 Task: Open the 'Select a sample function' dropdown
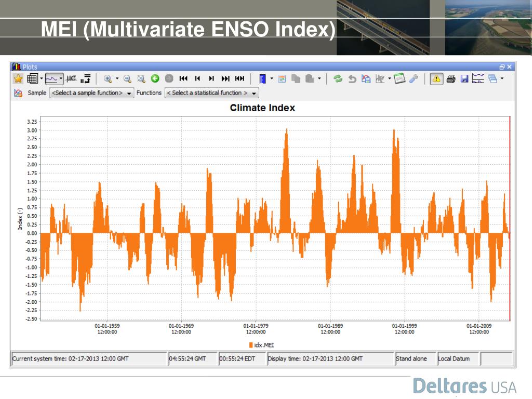[x=91, y=93]
